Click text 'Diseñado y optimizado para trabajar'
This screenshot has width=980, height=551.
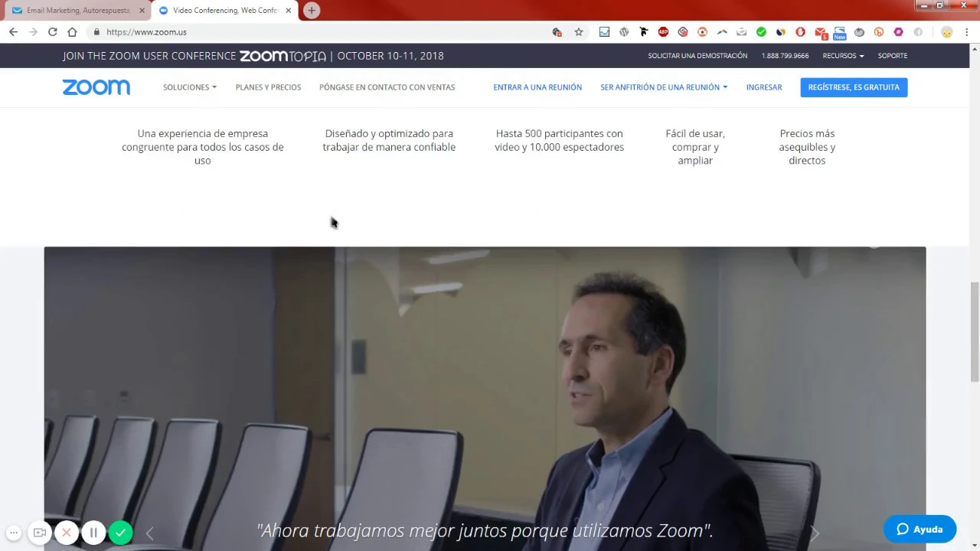tap(389, 140)
